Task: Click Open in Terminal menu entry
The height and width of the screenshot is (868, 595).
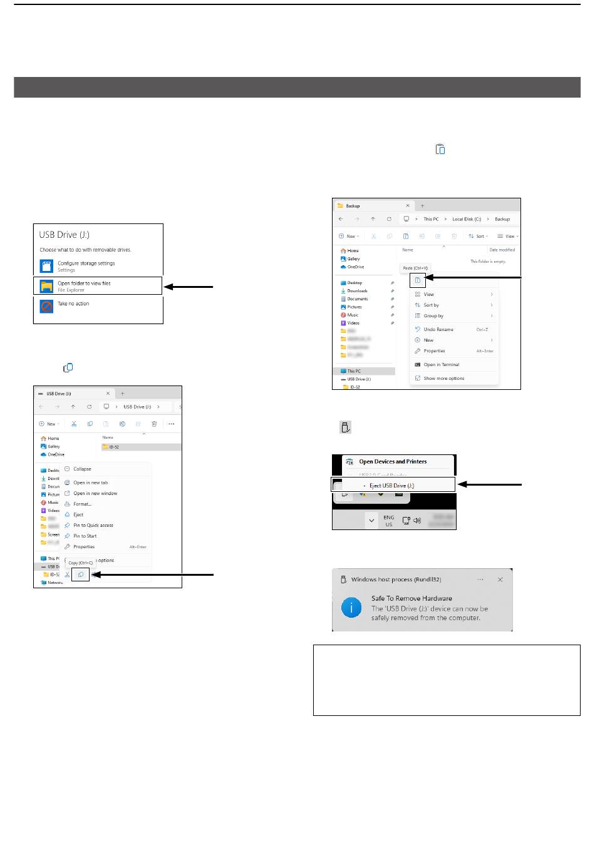Action: pos(441,365)
